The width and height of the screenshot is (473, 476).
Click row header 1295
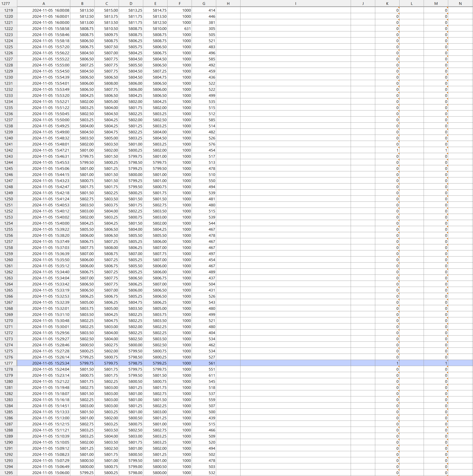pyautogui.click(x=8, y=473)
